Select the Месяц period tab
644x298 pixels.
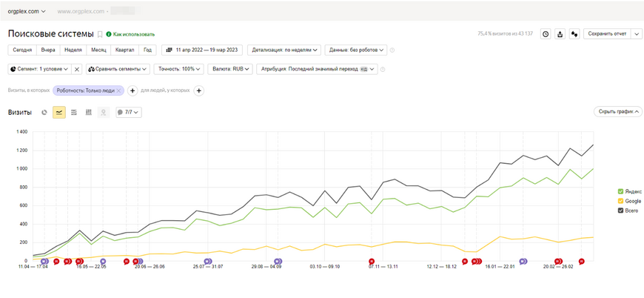pyautogui.click(x=98, y=50)
